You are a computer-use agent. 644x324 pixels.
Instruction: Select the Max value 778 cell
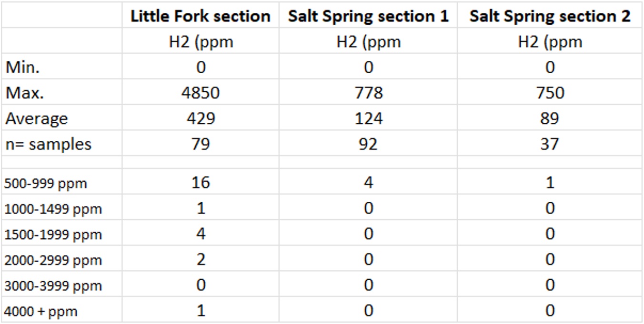tap(368, 93)
